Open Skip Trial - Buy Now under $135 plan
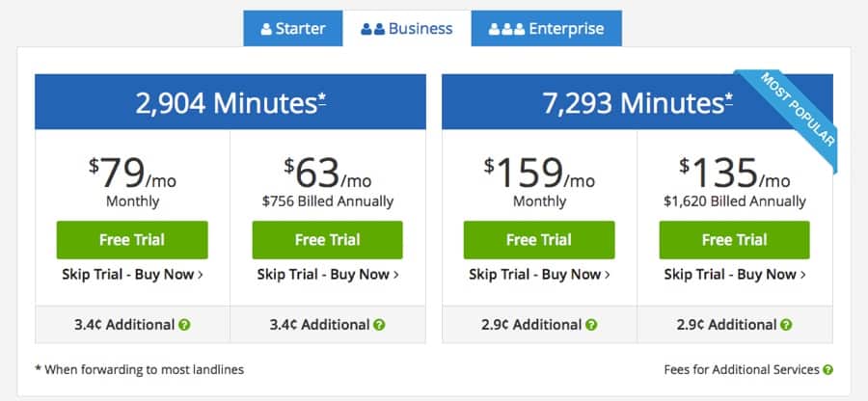The width and height of the screenshot is (868, 401). [x=735, y=275]
